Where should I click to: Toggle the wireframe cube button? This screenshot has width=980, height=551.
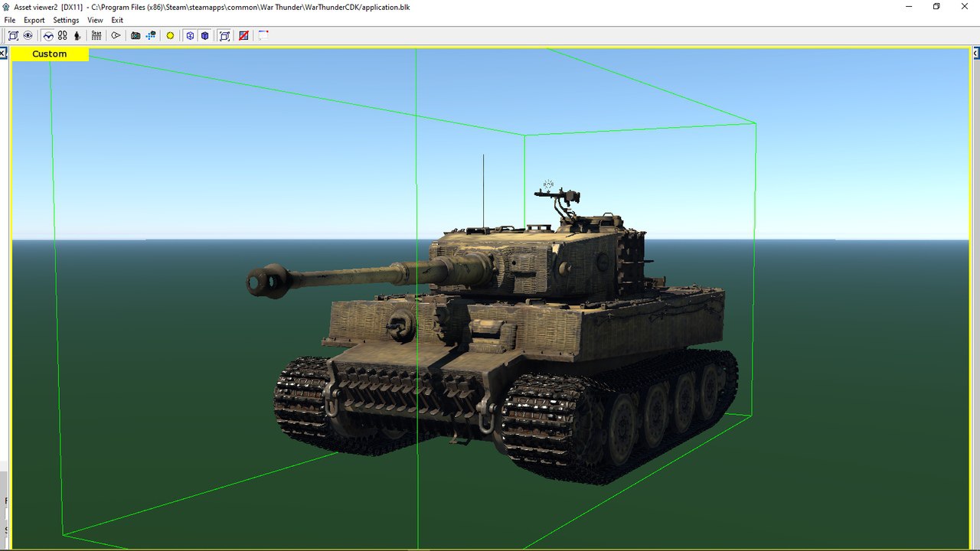point(190,35)
